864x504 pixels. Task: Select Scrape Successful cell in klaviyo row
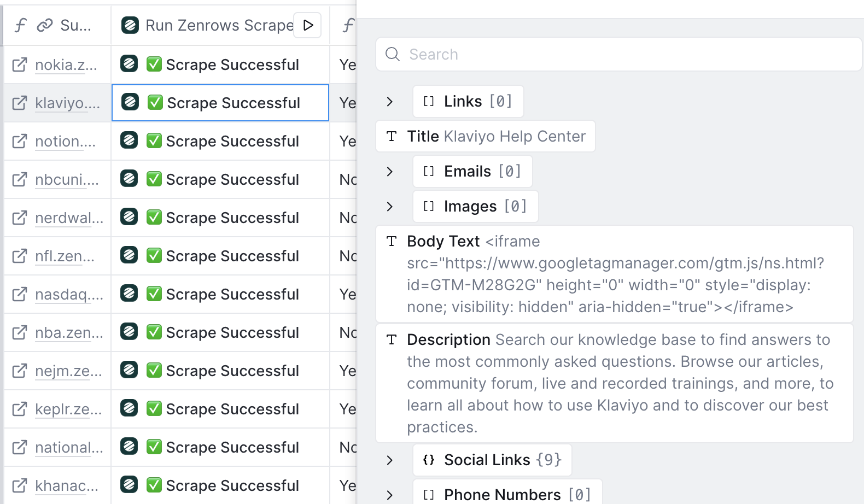point(220,103)
